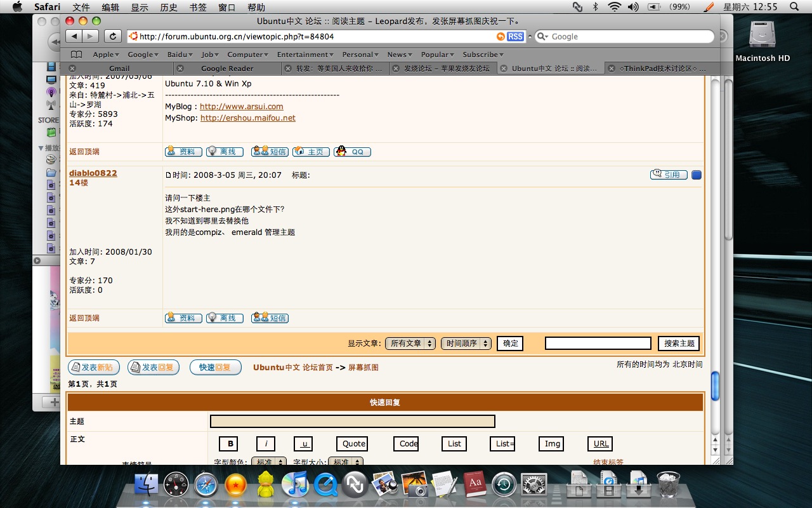Open the 历史 menu
The width and height of the screenshot is (812, 508).
(x=169, y=6)
